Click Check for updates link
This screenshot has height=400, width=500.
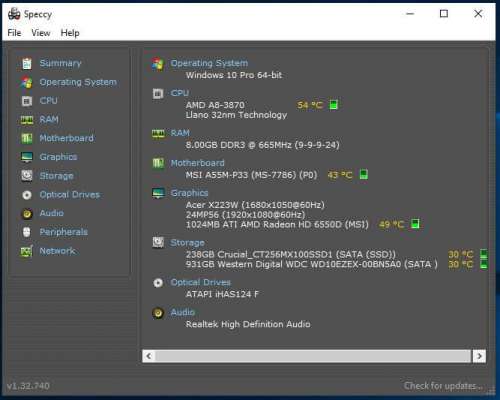(x=442, y=386)
